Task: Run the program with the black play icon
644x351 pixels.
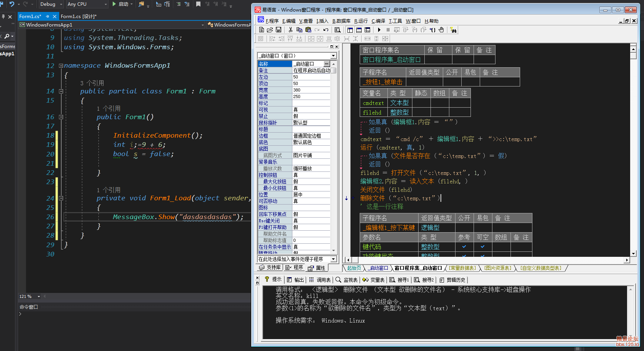Action: point(379,30)
